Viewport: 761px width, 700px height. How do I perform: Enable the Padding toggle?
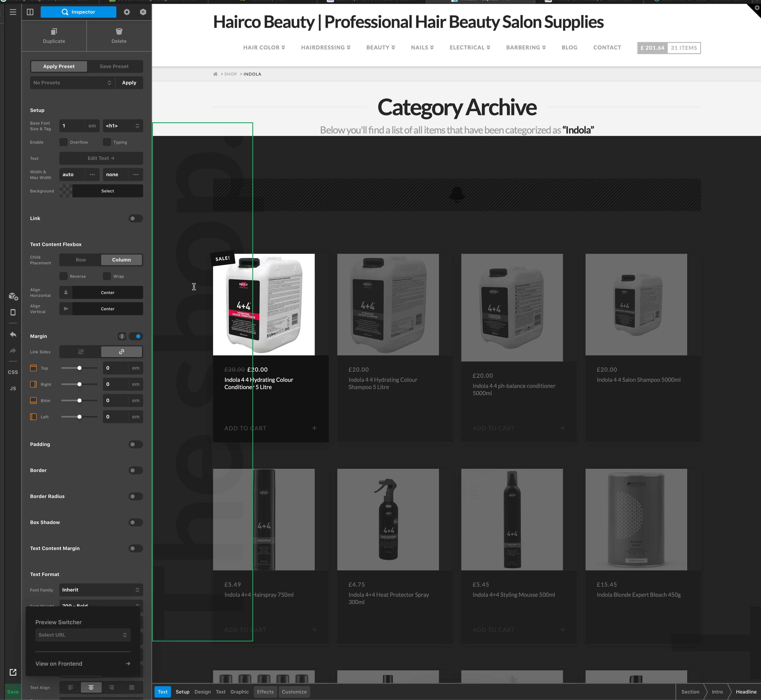click(x=135, y=444)
